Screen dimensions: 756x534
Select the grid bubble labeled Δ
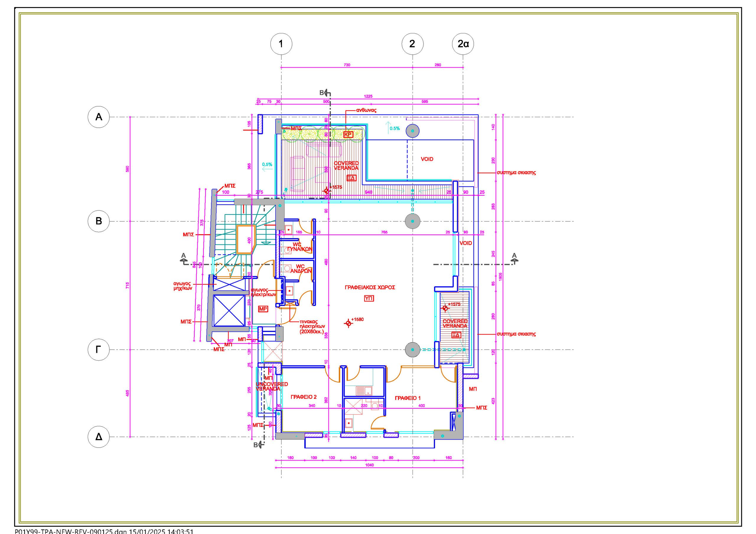pyautogui.click(x=98, y=437)
